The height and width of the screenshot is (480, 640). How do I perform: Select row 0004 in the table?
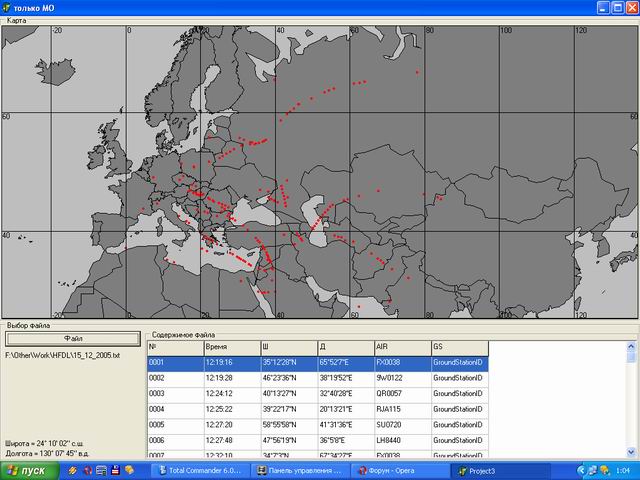tap(318, 409)
